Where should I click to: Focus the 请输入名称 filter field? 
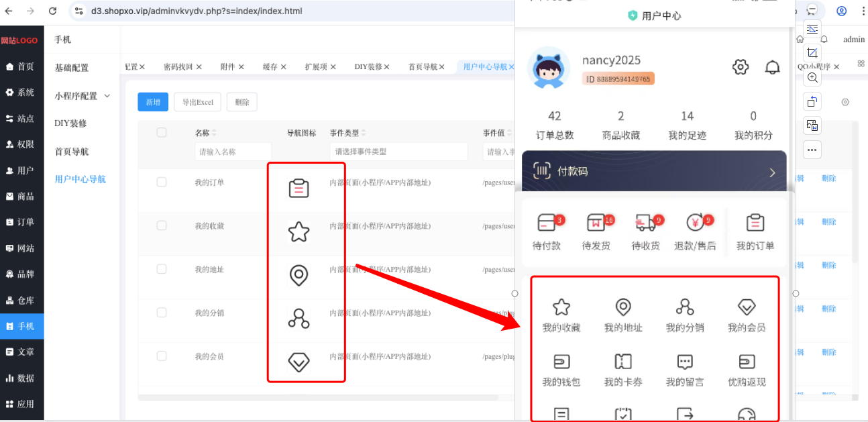pos(233,152)
